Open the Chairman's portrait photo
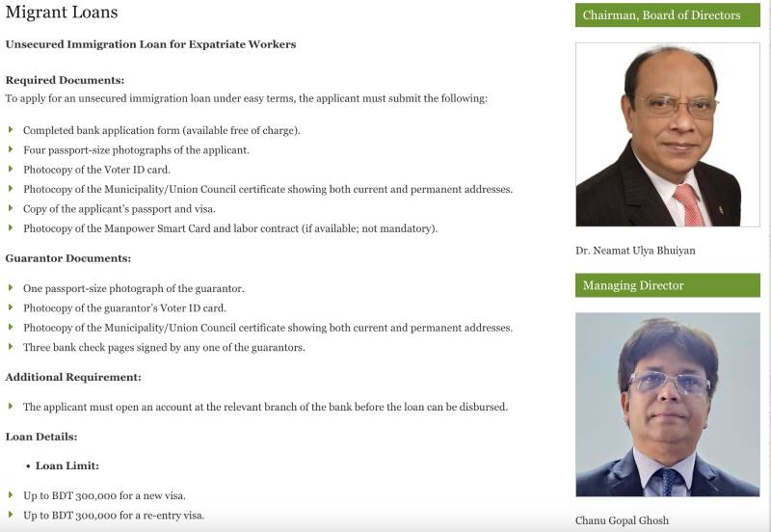Image resolution: width=771 pixels, height=532 pixels. [667, 135]
